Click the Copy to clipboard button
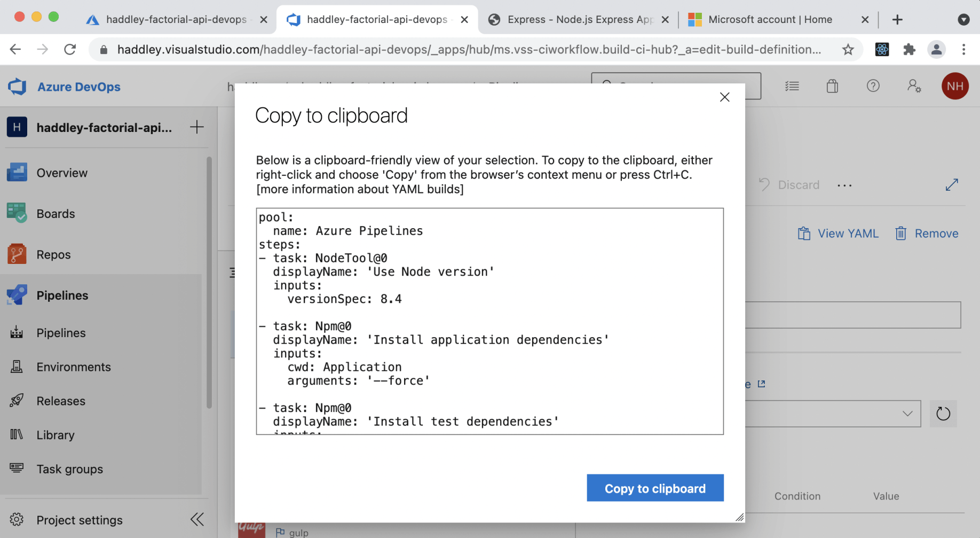The width and height of the screenshot is (980, 538). coord(655,488)
